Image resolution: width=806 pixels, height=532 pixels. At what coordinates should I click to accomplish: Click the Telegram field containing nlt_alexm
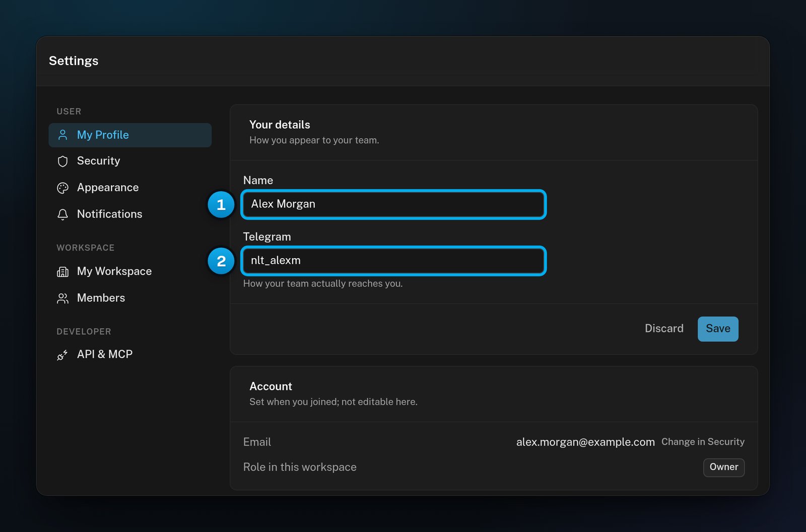[x=393, y=261]
